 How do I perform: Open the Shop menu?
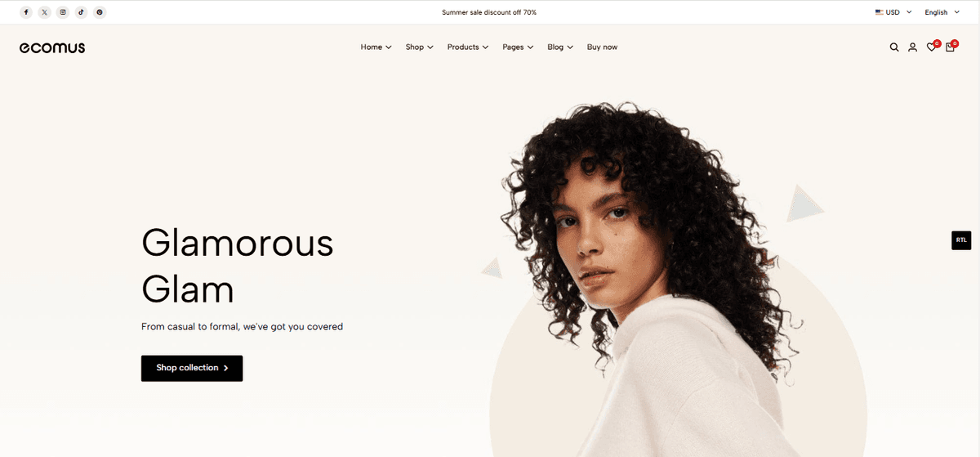(x=420, y=47)
